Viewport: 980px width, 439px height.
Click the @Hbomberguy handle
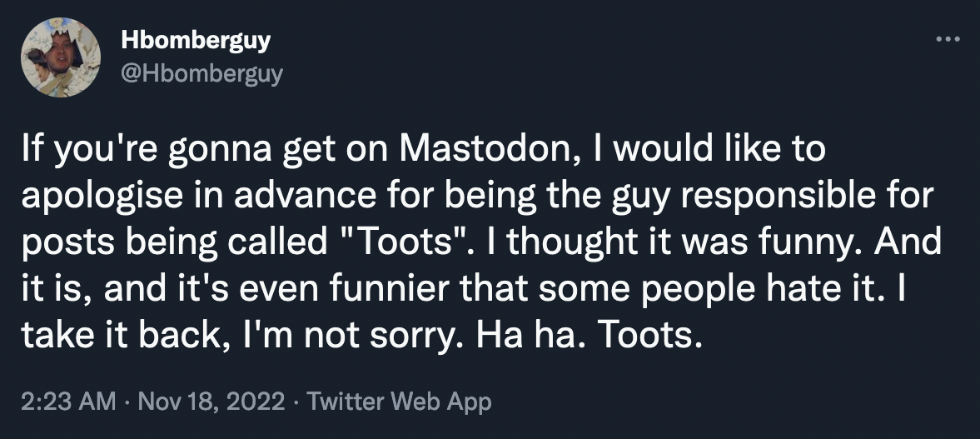(201, 73)
